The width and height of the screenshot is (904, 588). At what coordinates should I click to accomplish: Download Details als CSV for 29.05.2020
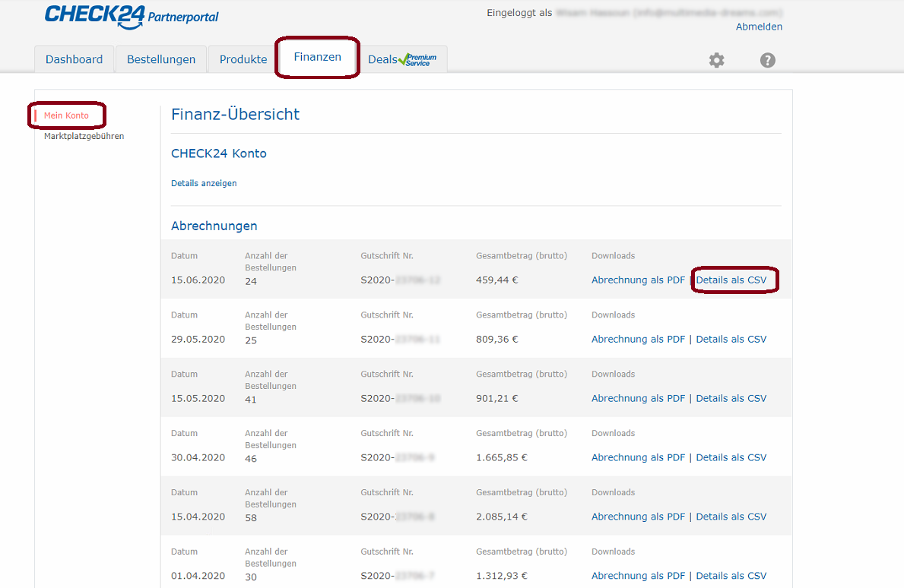[731, 339]
